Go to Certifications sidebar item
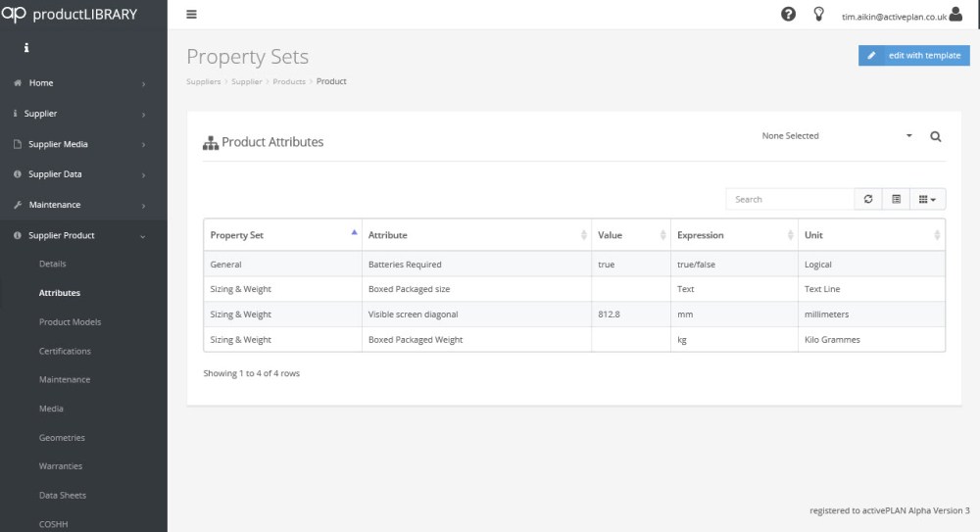 point(65,351)
